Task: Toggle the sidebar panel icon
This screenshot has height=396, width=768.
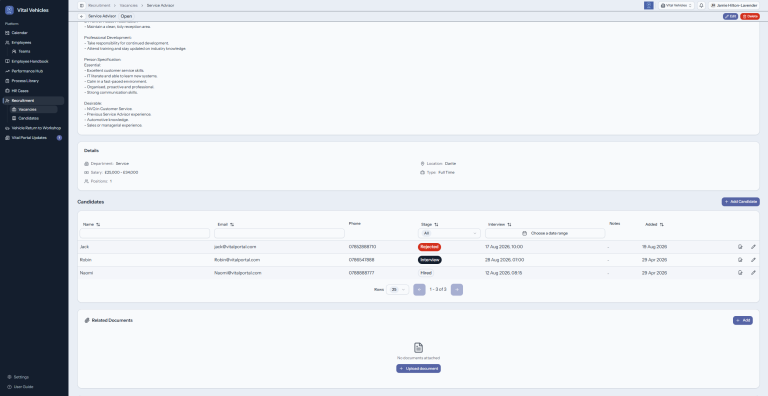Action: [82, 5]
